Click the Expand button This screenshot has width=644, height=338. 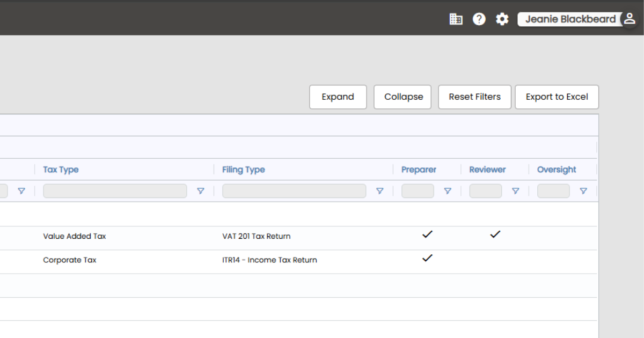coord(338,97)
